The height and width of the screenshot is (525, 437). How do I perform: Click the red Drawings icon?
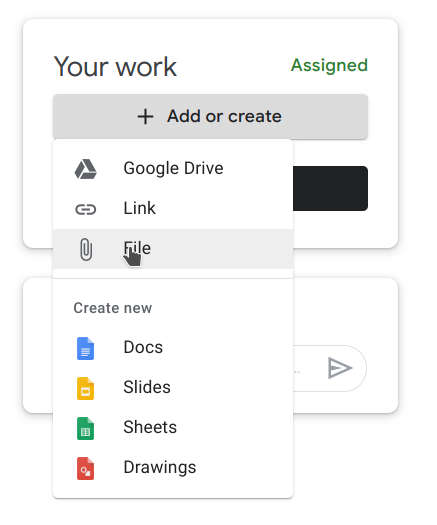click(x=85, y=468)
